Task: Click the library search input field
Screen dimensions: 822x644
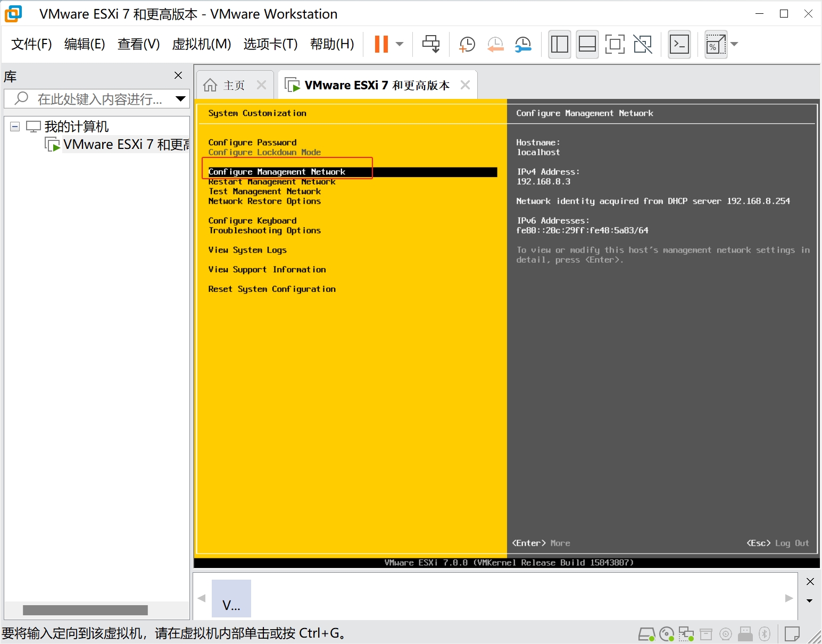Action: [x=98, y=99]
